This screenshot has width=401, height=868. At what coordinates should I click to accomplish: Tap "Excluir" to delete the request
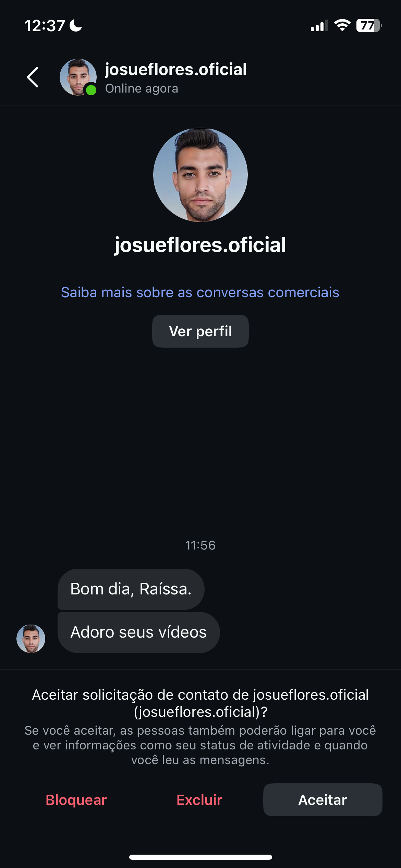pos(199,800)
